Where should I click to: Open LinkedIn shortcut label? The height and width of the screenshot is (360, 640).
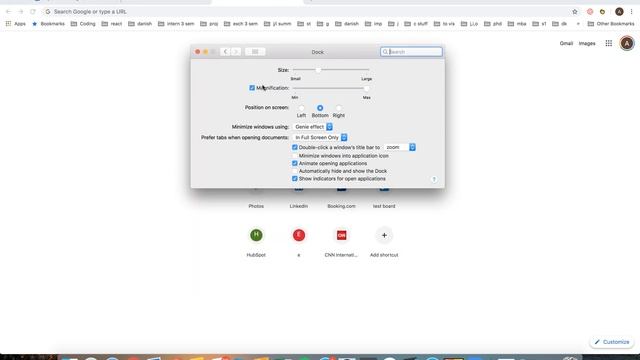[x=299, y=206]
